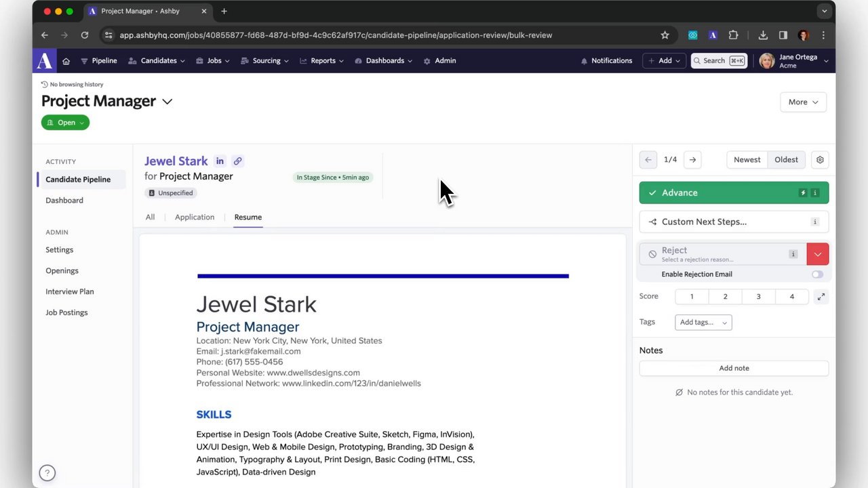Click the Ashby logo icon
This screenshot has height=488, width=868.
click(x=45, y=61)
